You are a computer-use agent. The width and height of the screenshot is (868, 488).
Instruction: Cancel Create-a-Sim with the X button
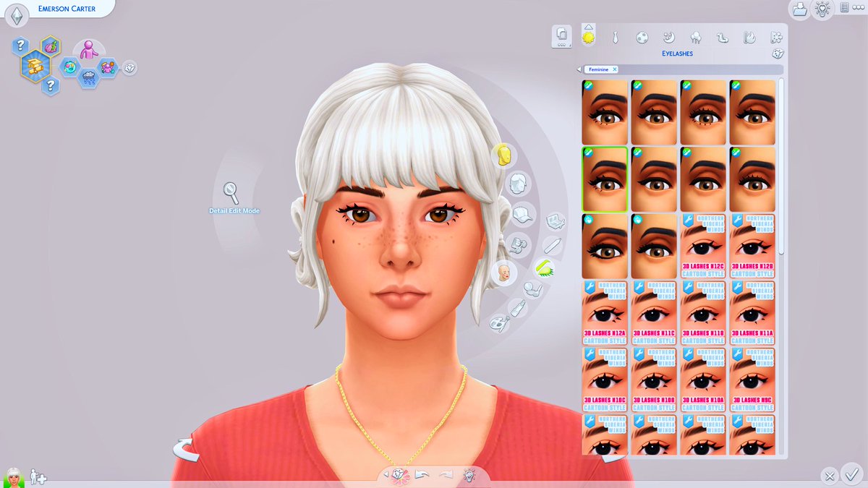pos(830,476)
